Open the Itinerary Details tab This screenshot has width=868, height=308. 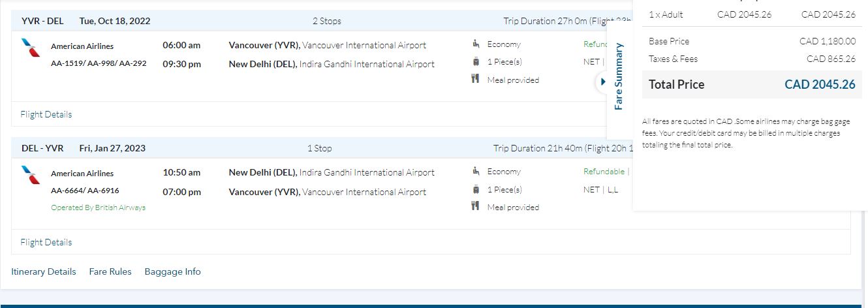click(x=44, y=271)
